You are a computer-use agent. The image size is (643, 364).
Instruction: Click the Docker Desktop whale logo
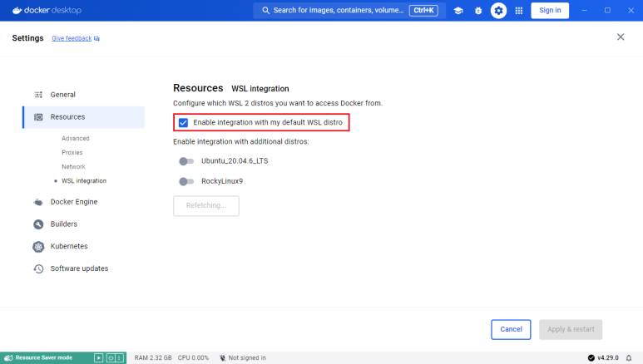point(17,10)
